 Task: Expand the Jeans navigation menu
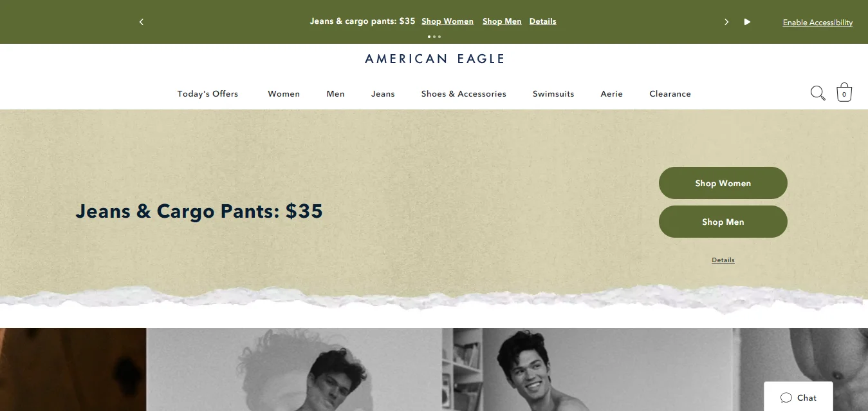click(x=383, y=94)
